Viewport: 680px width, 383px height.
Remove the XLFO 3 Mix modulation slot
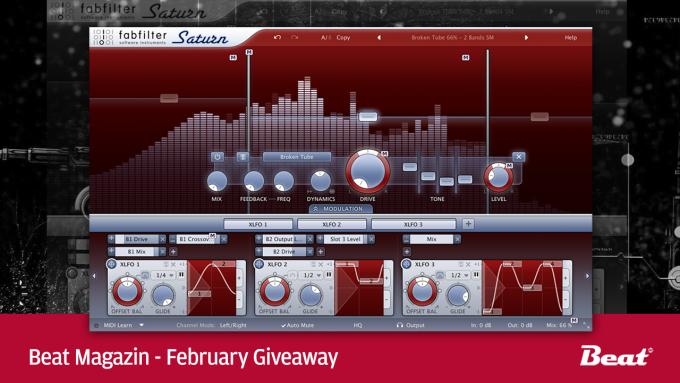pyautogui.click(x=457, y=239)
